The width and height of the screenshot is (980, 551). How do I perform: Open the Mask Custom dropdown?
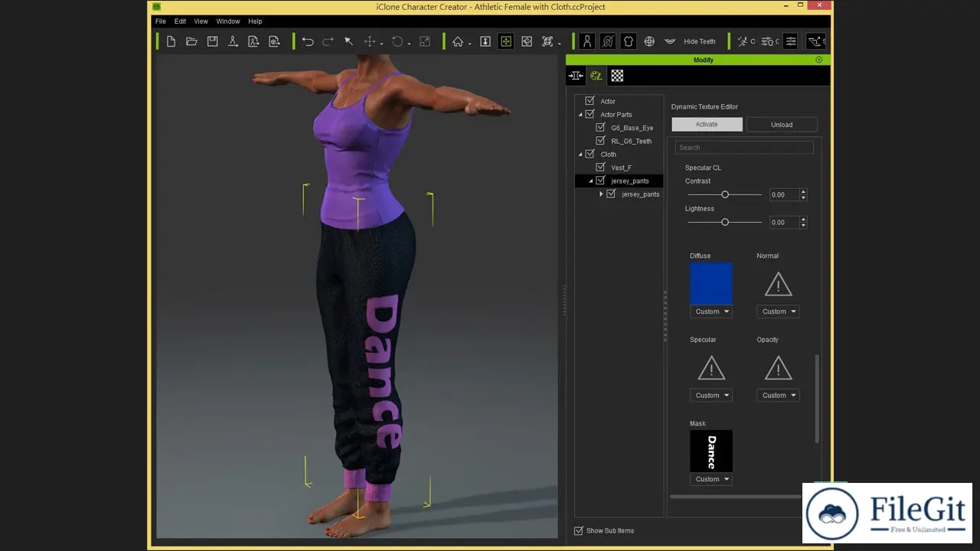(x=711, y=479)
